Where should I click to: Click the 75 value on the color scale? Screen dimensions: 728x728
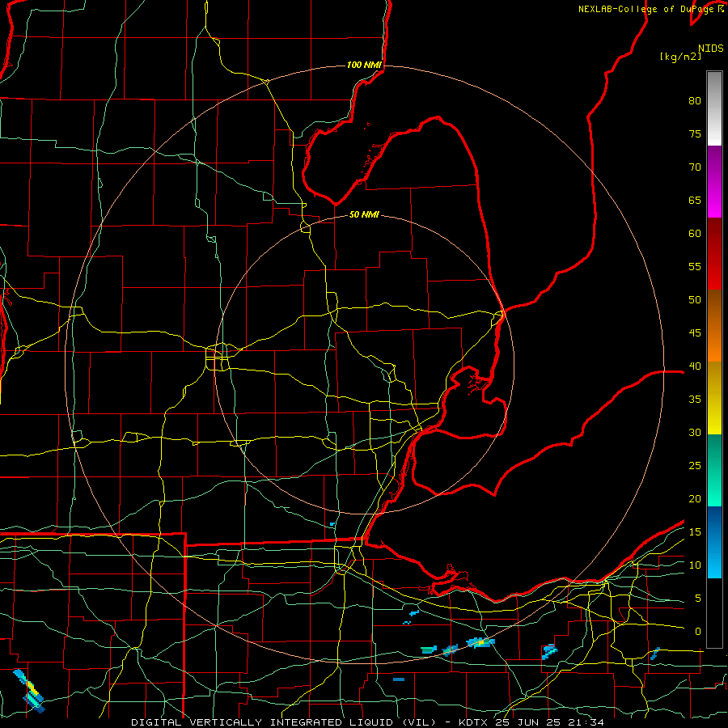pos(695,133)
